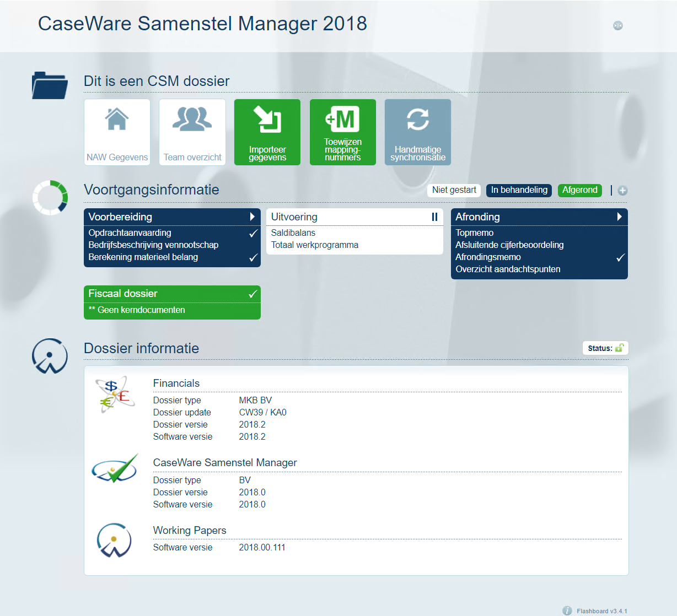Click the Flashboard info icon
This screenshot has width=677, height=616.
coord(567,610)
